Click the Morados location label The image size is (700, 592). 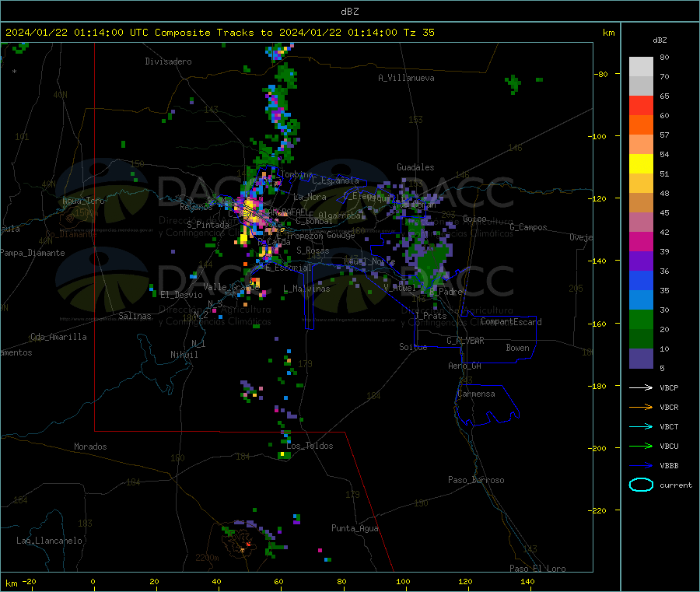90,447
